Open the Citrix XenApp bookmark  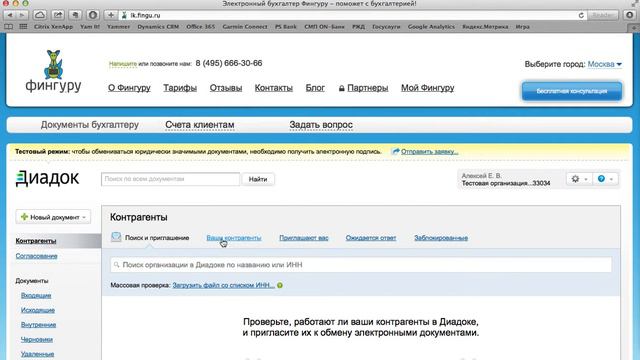pyautogui.click(x=53, y=27)
